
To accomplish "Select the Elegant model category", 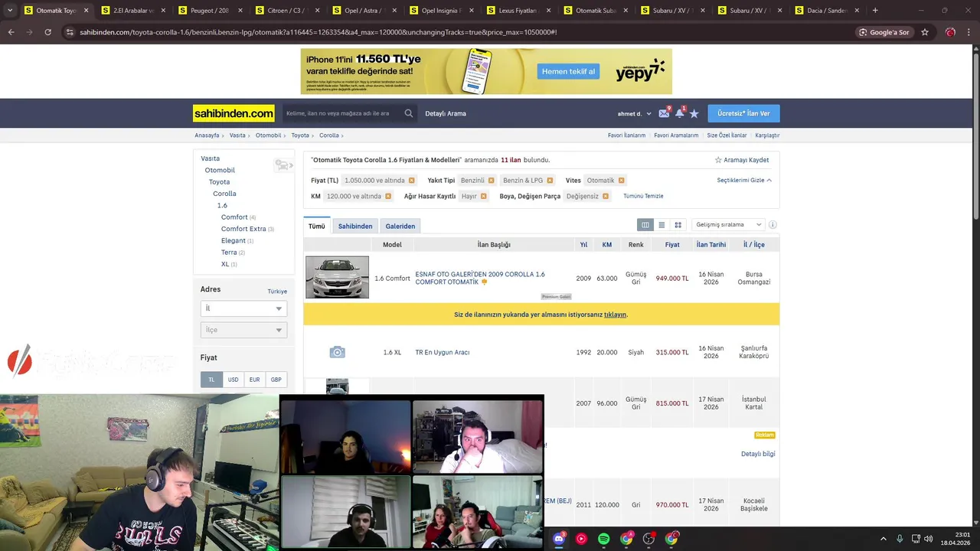I will (x=234, y=240).
